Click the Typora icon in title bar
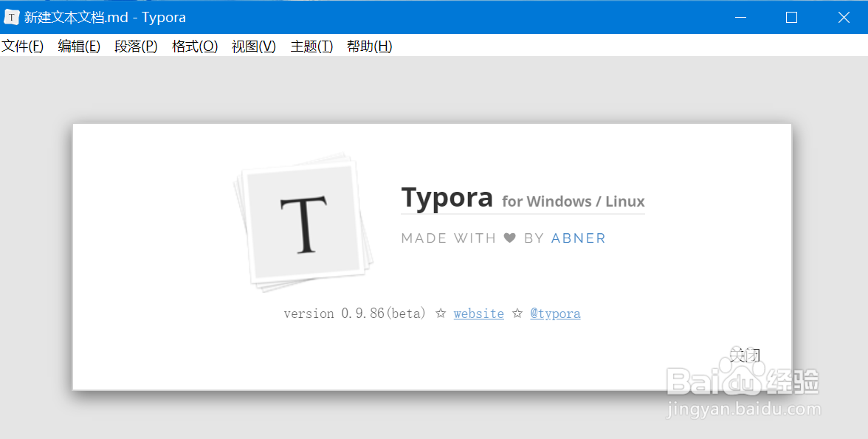The width and height of the screenshot is (868, 439). [x=11, y=17]
